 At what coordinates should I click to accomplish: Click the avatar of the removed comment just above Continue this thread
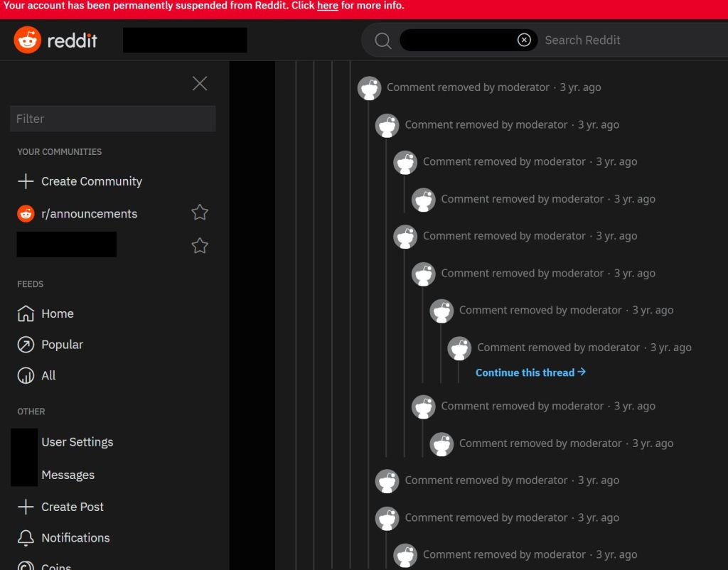(x=459, y=348)
